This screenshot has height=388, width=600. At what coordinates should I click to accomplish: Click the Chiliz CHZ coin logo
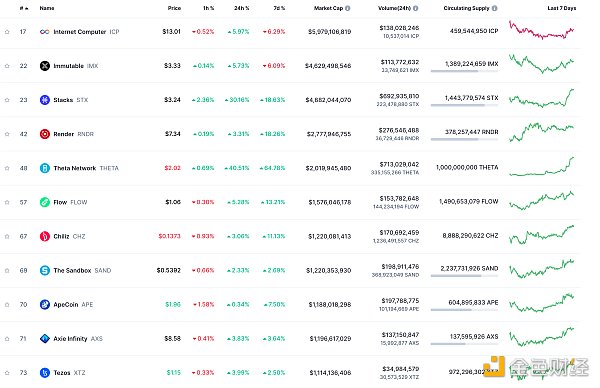(45, 236)
